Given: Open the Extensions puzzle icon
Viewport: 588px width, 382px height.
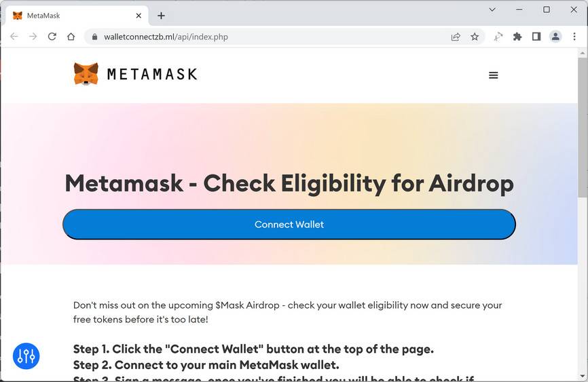Looking at the screenshot, I should click(x=517, y=37).
